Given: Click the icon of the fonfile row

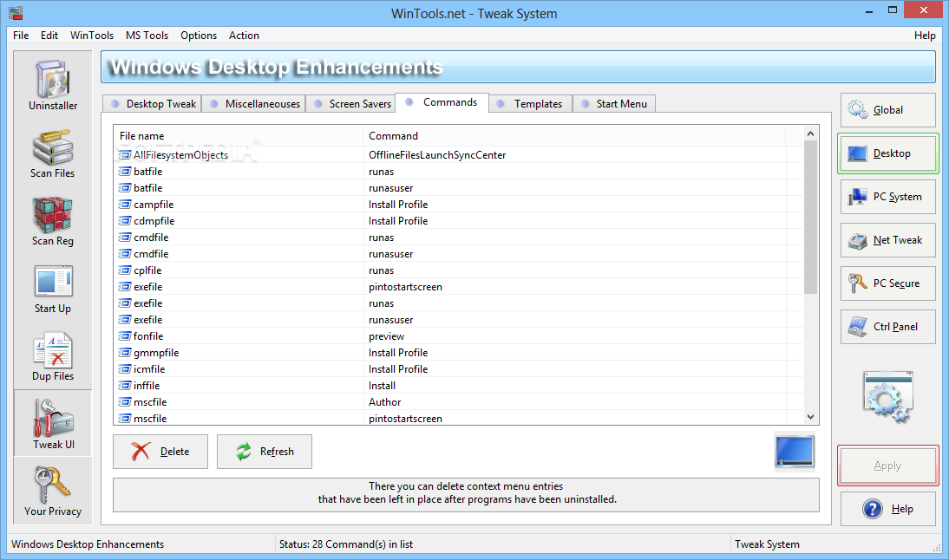Looking at the screenshot, I should click(x=125, y=336).
